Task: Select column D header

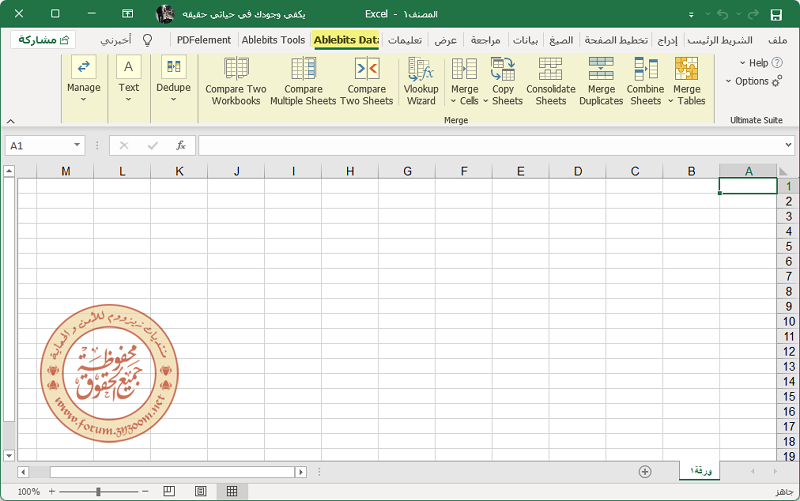Action: [x=578, y=171]
